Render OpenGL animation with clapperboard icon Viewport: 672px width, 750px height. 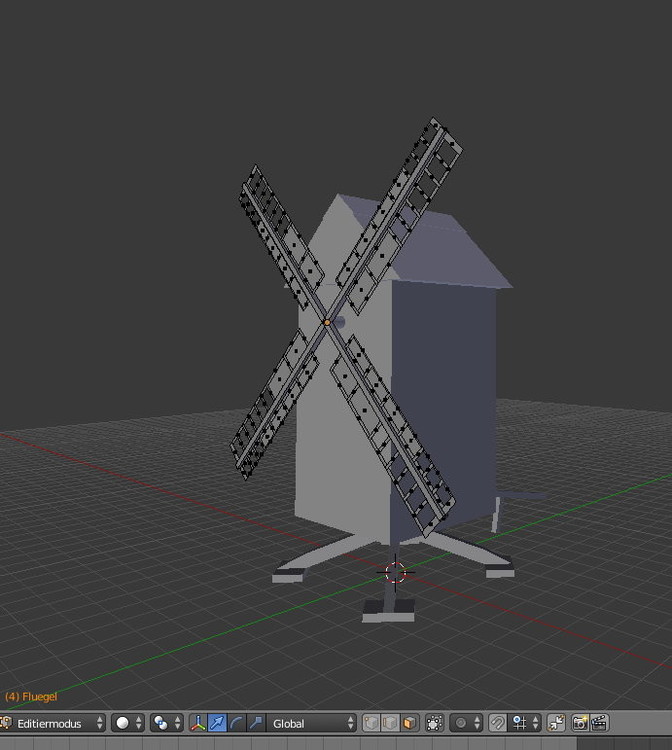(599, 723)
